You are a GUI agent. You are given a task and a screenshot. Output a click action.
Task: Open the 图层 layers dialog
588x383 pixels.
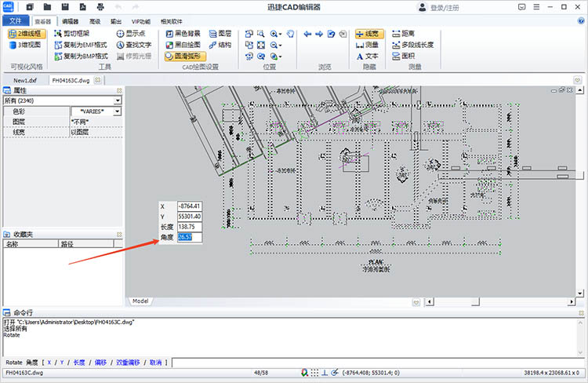220,34
